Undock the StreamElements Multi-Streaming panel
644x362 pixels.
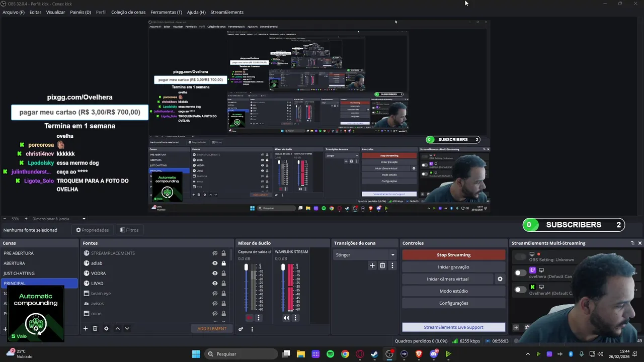(632, 243)
